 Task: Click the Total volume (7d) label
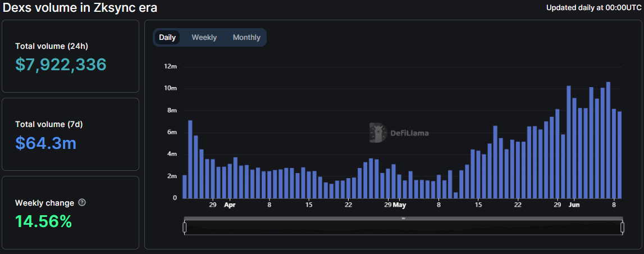tap(49, 124)
